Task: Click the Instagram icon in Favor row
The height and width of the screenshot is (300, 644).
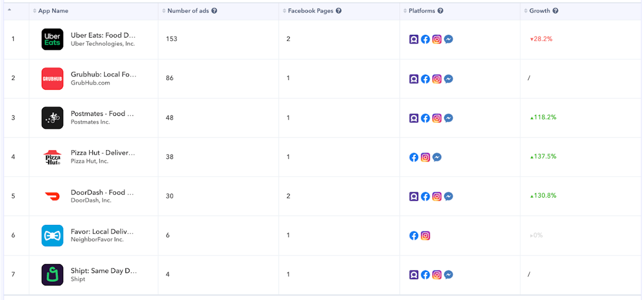Action: [426, 236]
